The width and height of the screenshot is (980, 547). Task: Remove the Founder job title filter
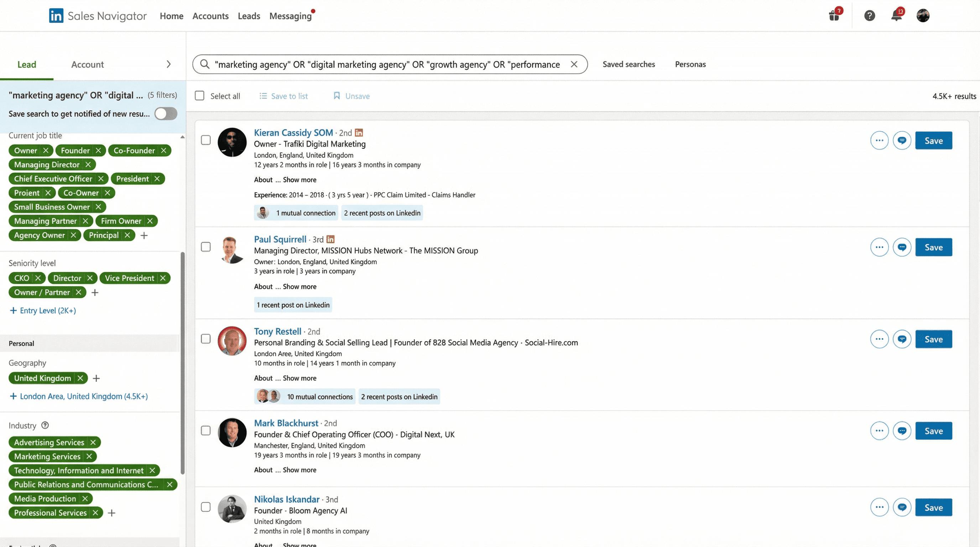point(98,150)
